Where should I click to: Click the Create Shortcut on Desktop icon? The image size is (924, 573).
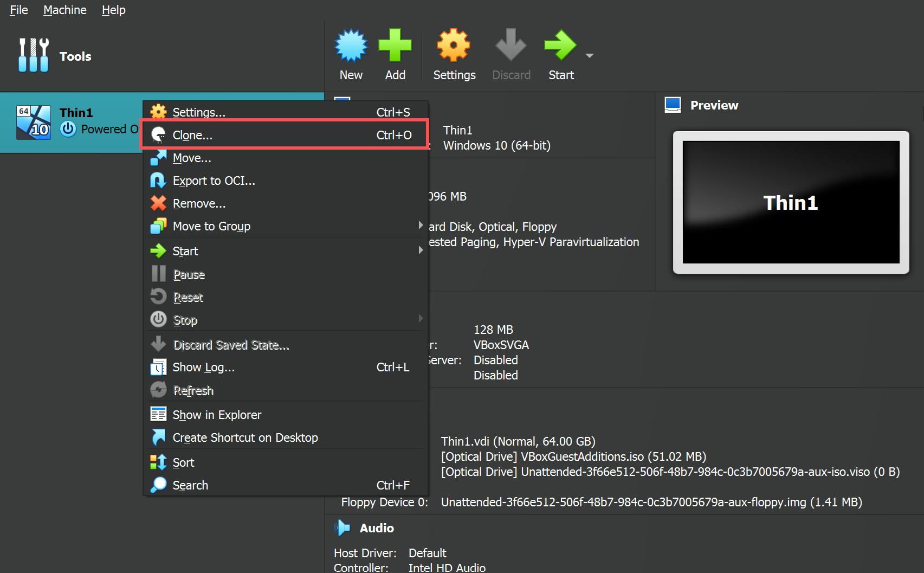158,437
